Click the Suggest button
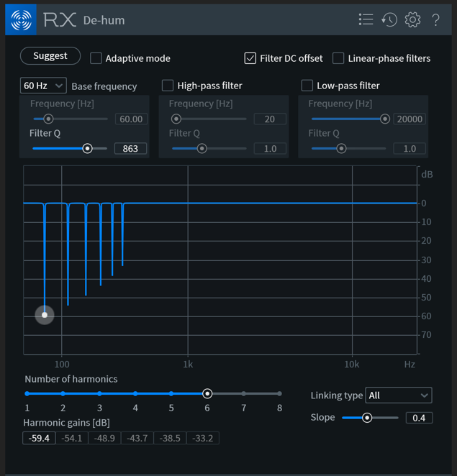The height and width of the screenshot is (476, 457). [50, 56]
